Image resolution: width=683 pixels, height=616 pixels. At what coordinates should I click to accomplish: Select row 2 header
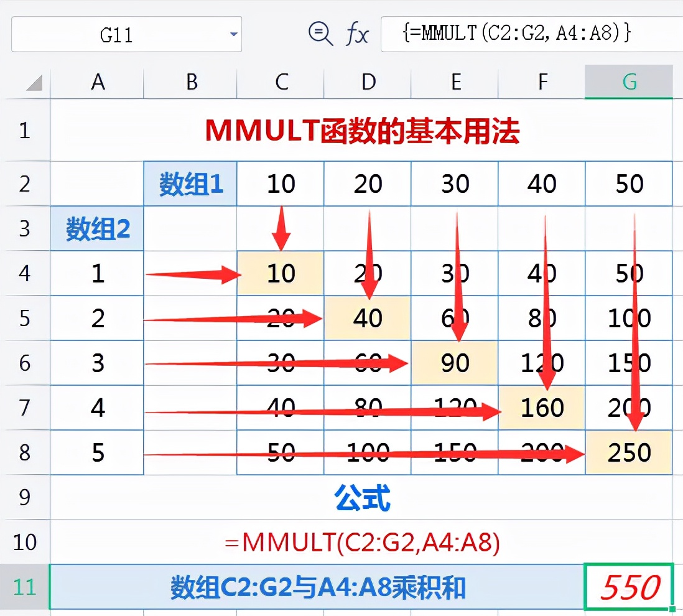point(24,184)
